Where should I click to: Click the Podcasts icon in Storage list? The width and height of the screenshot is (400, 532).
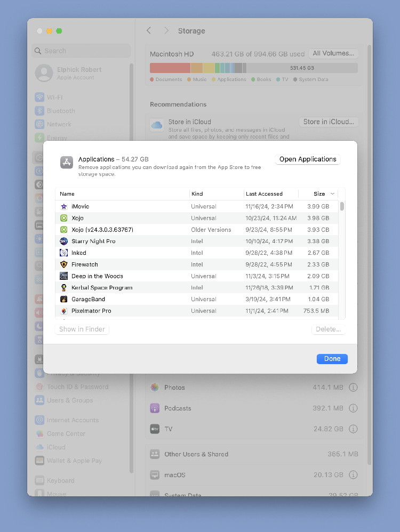pyautogui.click(x=155, y=408)
